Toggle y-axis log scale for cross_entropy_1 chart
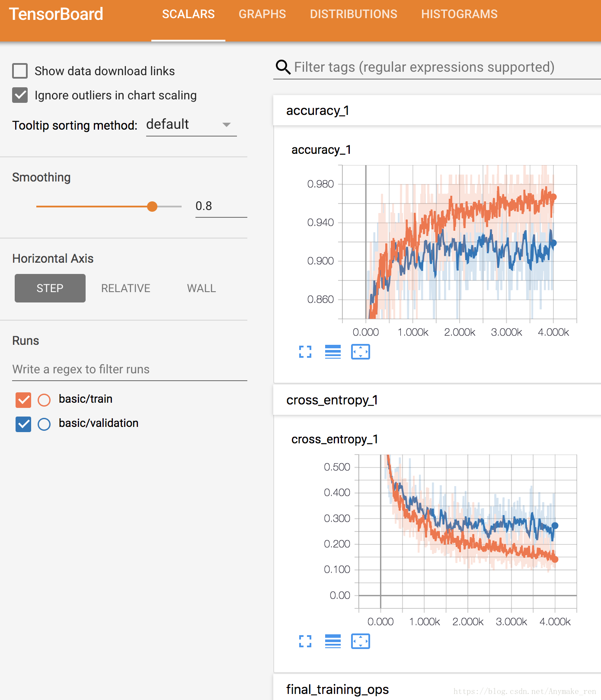Viewport: 601px width, 700px height. point(333,641)
